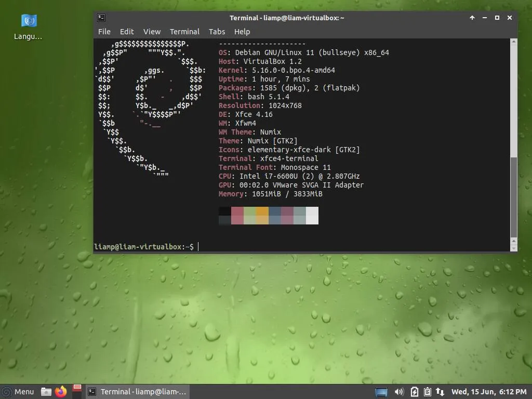Click the terminal scrollbar thumb
This screenshot has height=399, width=532.
pos(514,197)
